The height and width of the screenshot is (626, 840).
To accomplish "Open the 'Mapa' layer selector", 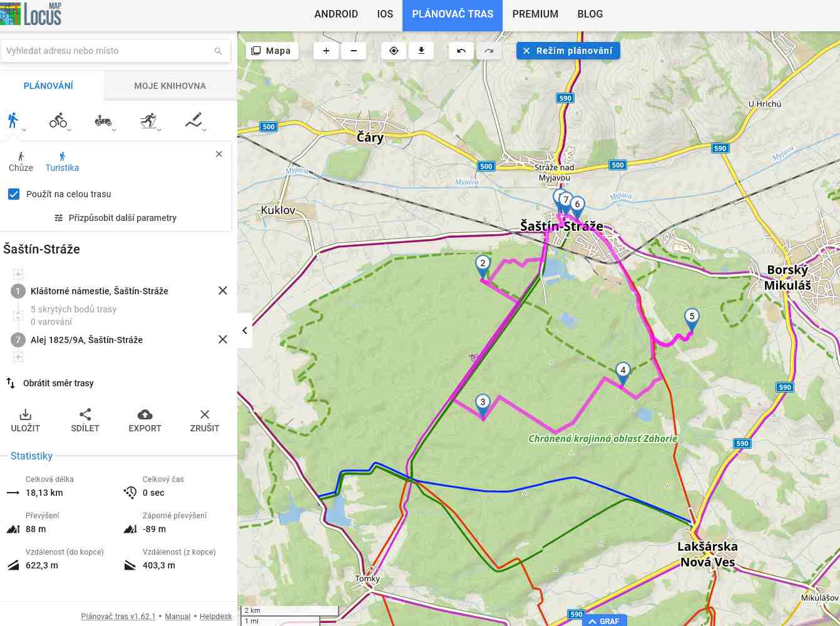I will [272, 51].
